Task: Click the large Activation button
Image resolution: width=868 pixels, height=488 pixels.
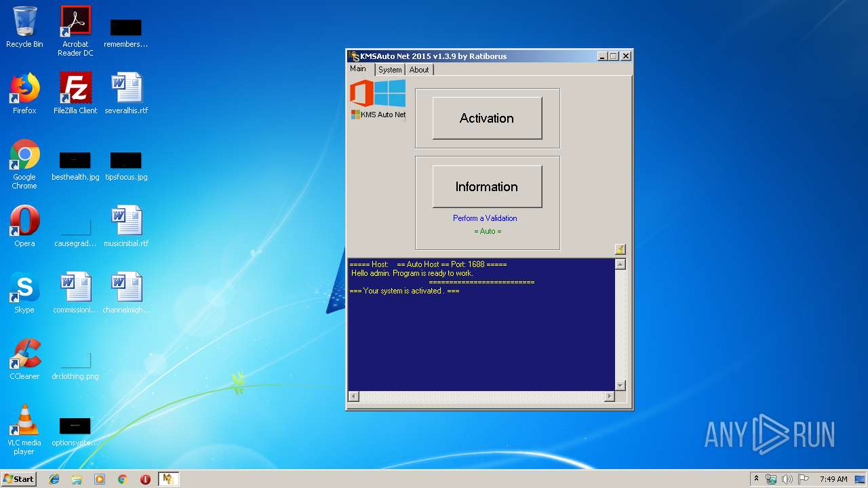Action: pos(487,118)
